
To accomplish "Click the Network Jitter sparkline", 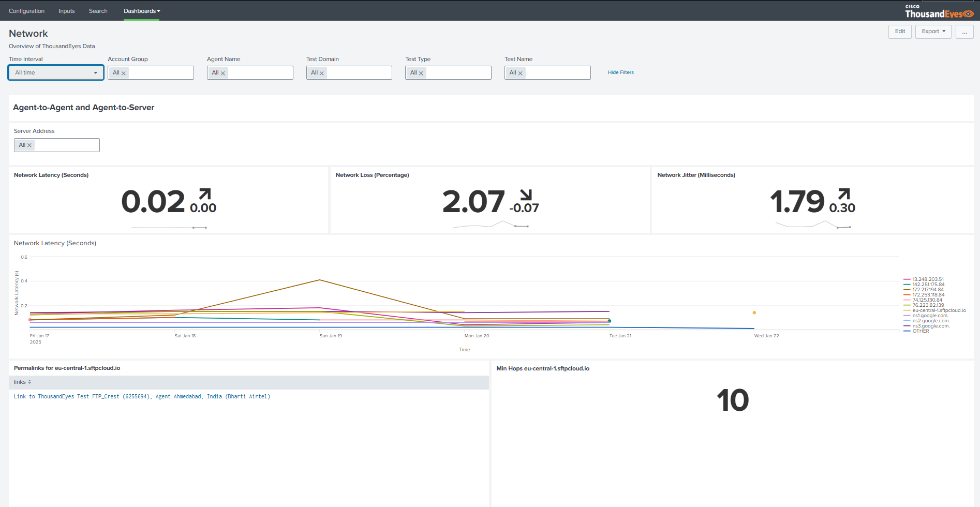I will pyautogui.click(x=813, y=225).
